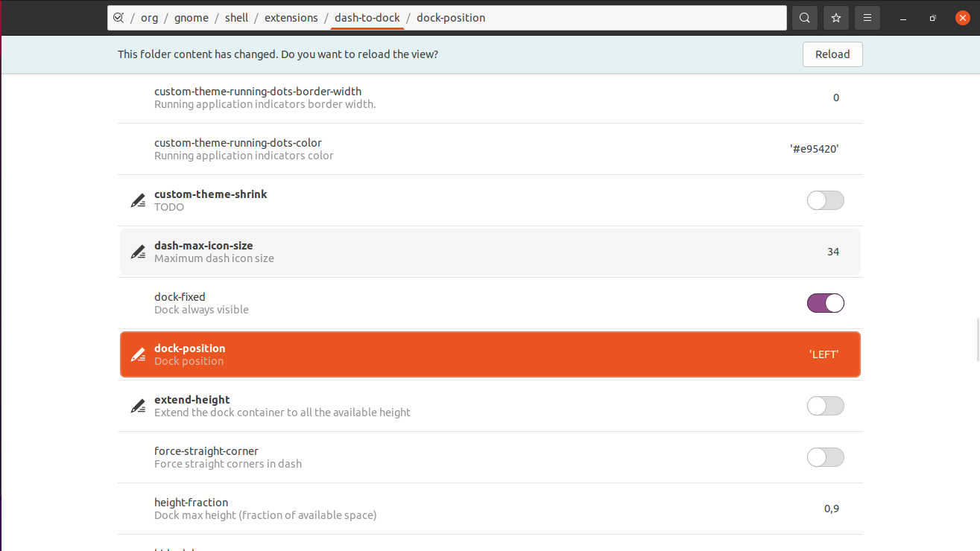The height and width of the screenshot is (551, 980).
Task: Turn on force-straight-corner
Action: [x=825, y=457]
